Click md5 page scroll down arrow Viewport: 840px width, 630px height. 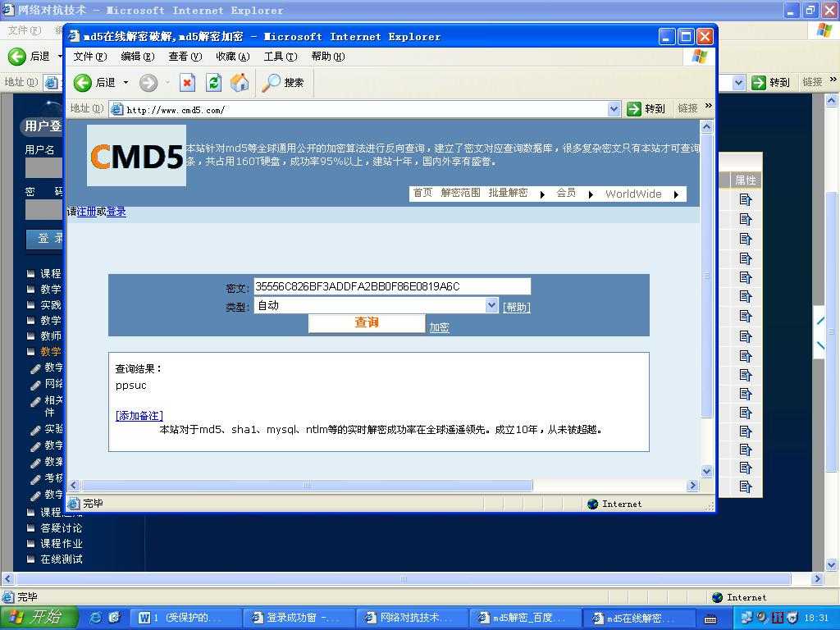pos(706,472)
